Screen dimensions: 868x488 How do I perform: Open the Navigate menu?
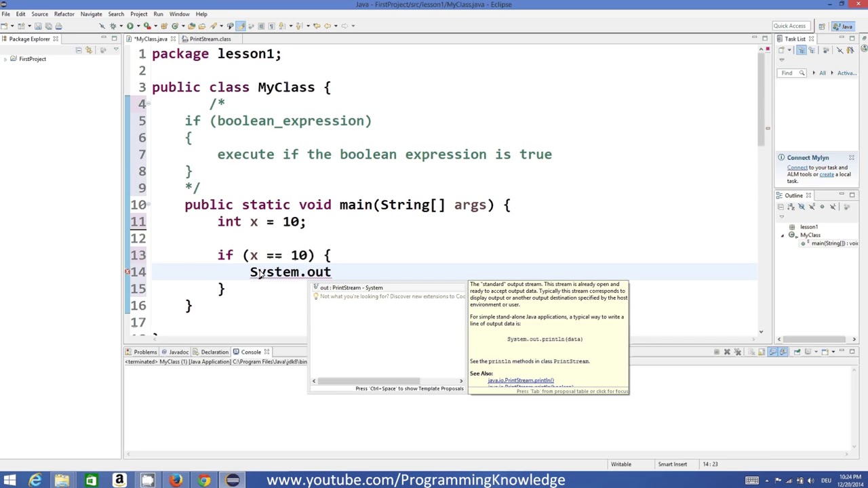(x=91, y=14)
